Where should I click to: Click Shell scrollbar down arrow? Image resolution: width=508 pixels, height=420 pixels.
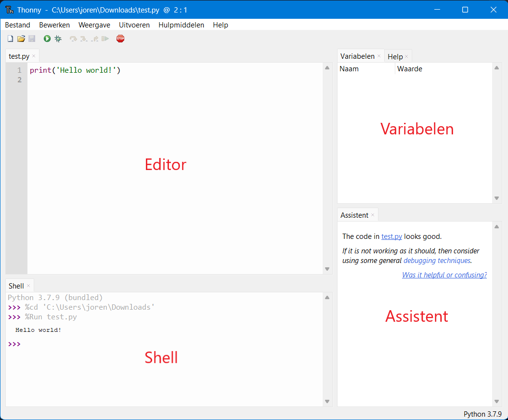click(x=327, y=402)
